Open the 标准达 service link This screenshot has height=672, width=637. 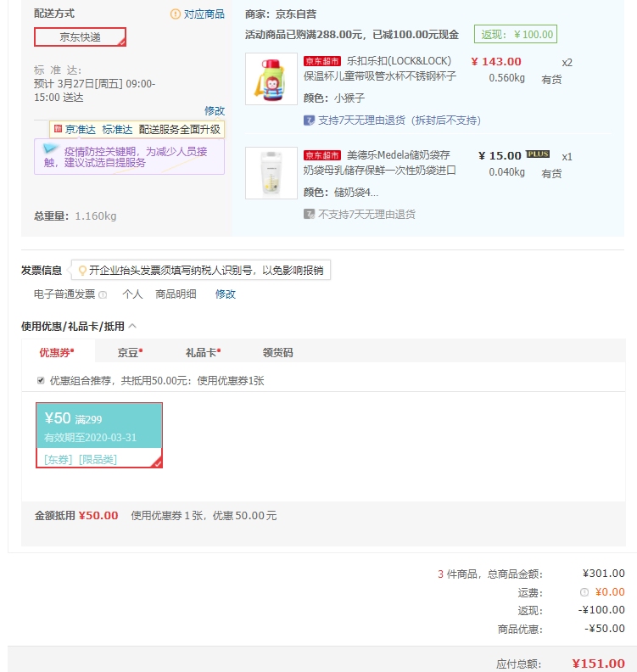tap(117, 130)
